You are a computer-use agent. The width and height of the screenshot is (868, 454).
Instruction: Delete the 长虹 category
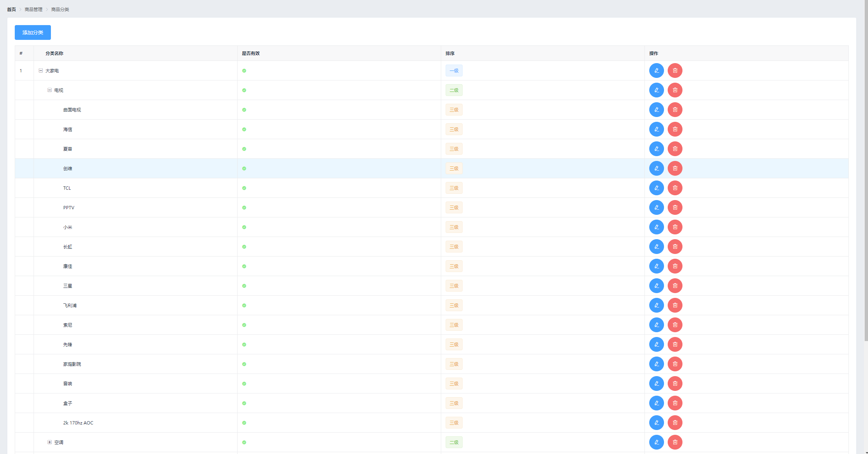(x=675, y=247)
